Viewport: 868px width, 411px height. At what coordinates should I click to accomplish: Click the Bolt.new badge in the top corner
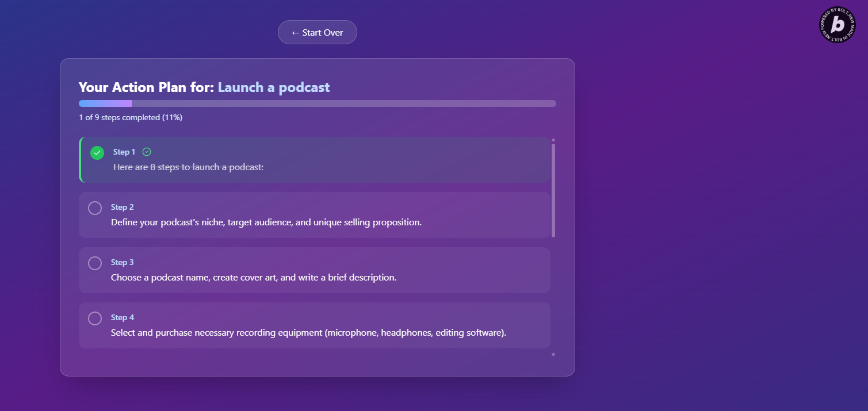point(837,25)
